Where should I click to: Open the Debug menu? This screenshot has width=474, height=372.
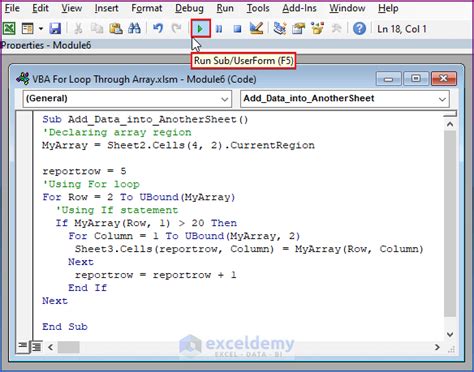(189, 8)
